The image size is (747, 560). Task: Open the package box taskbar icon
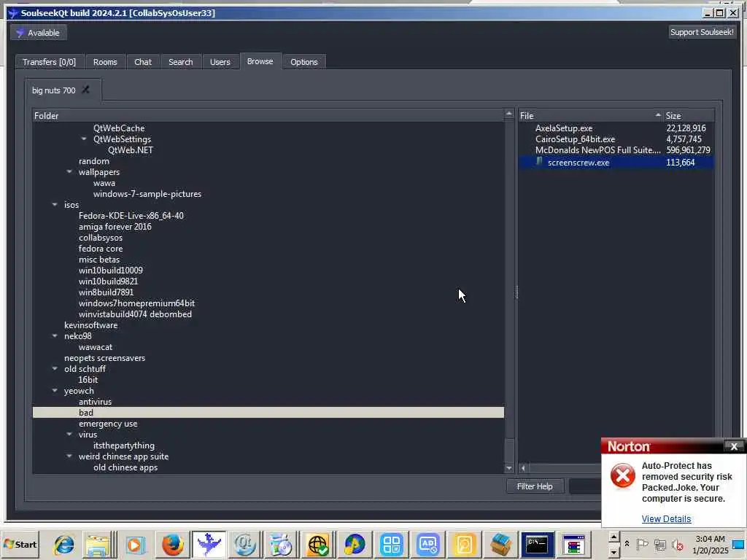[x=500, y=544]
